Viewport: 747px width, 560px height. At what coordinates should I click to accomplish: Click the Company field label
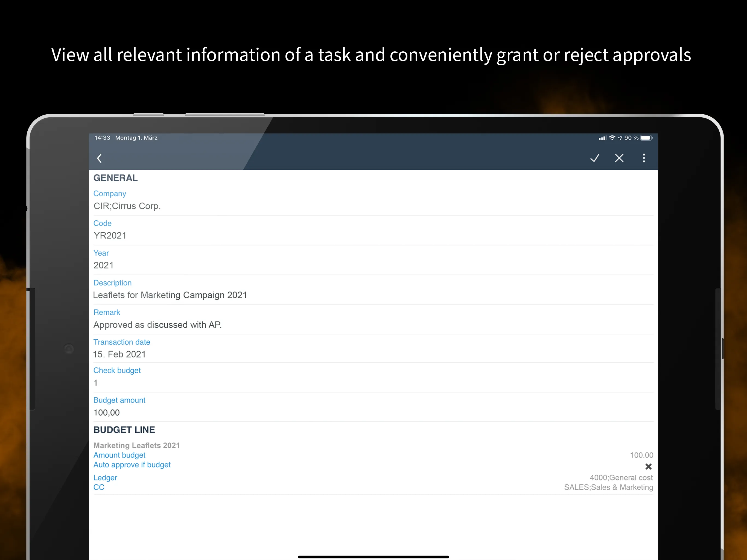click(110, 194)
